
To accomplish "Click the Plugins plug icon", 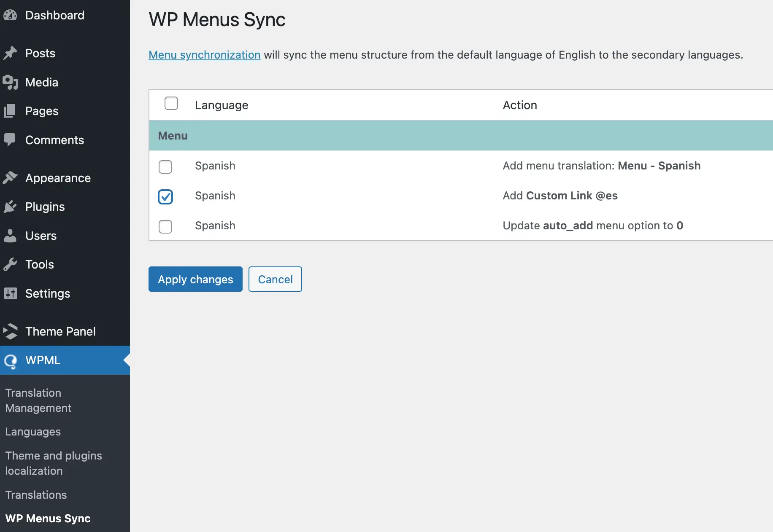I will point(10,207).
